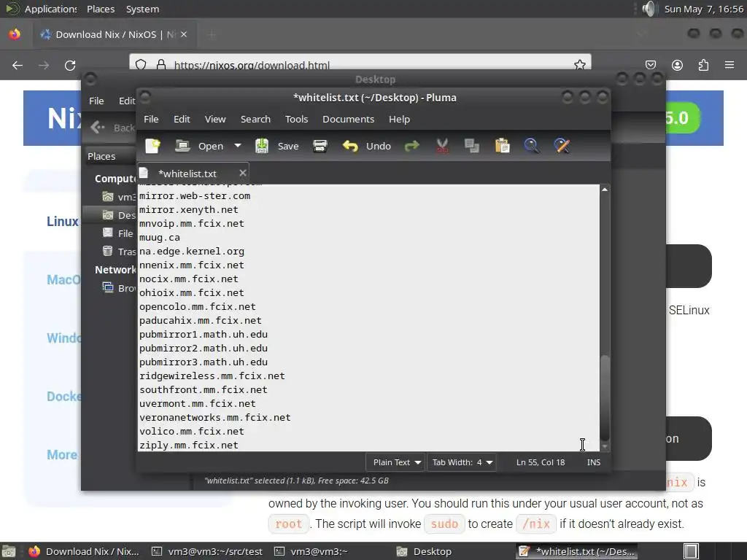Switch to vm3@vm3:~/src/test terminal in taskbar
This screenshot has height=560, width=747.
[207, 551]
